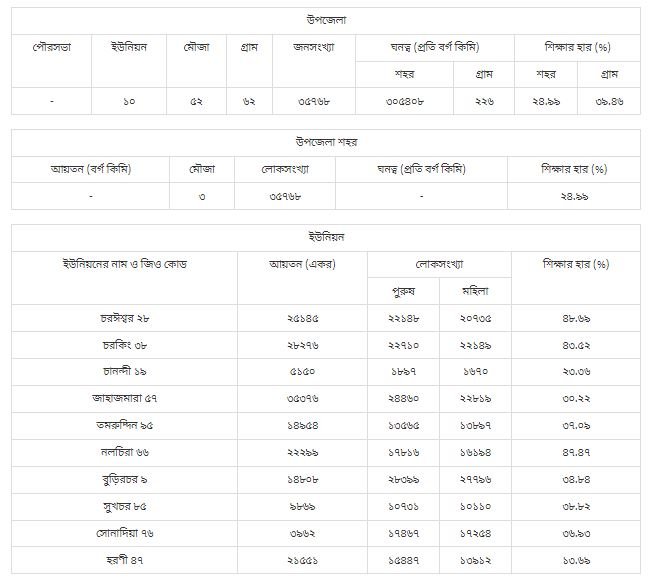
Task: Click the পুরুষ sub-header
Action: (400, 291)
